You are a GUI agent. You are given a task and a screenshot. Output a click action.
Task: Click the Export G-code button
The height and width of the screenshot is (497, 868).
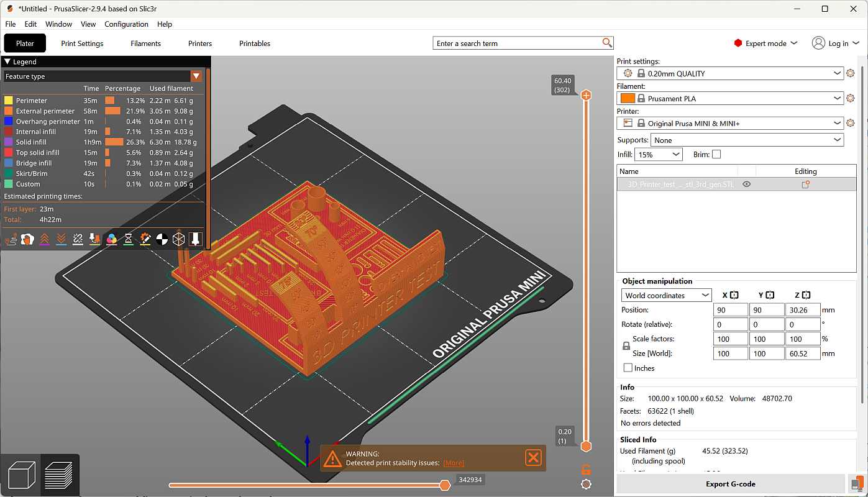tap(730, 484)
